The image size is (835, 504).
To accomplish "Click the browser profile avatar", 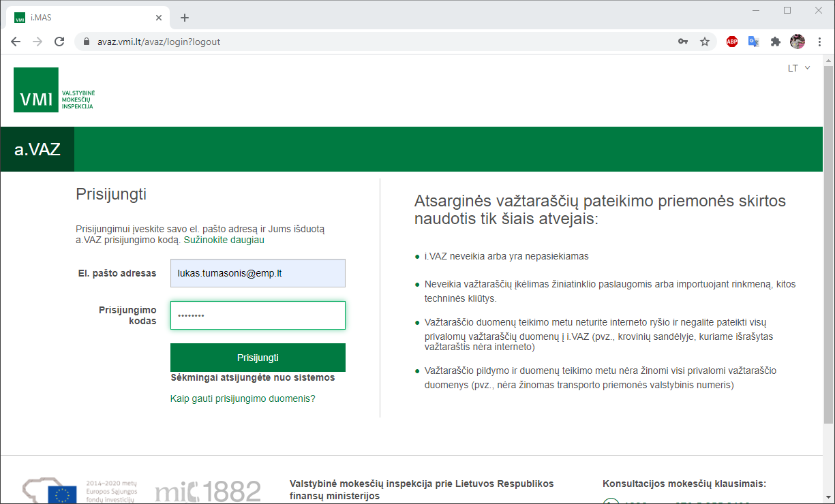I will coord(797,42).
